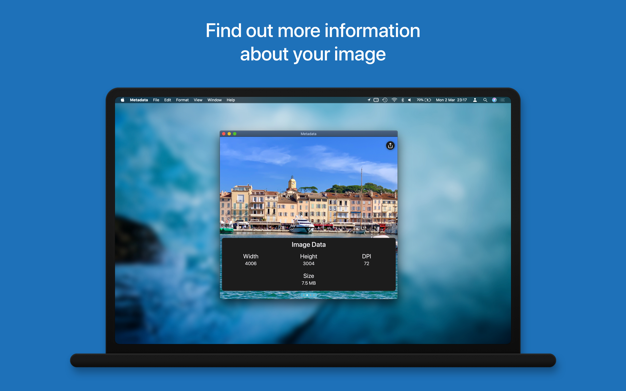Launch Siri from the menu bar
The width and height of the screenshot is (626, 391).
click(494, 100)
